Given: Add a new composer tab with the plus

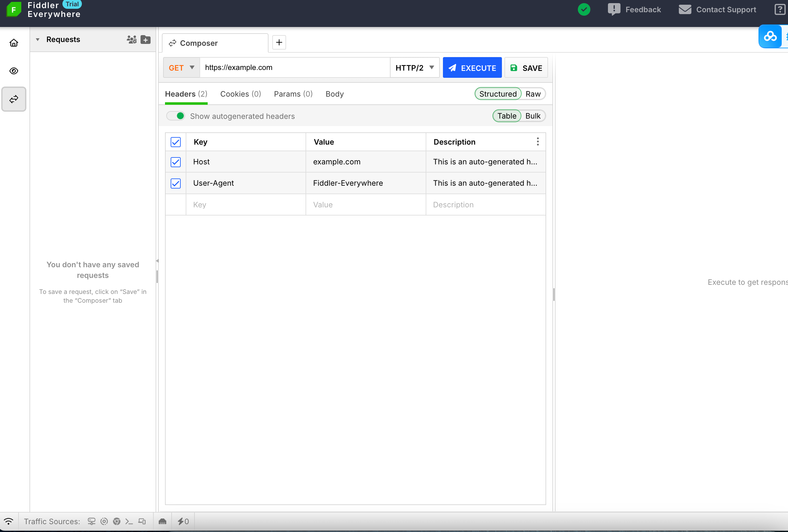Looking at the screenshot, I should click(x=279, y=42).
